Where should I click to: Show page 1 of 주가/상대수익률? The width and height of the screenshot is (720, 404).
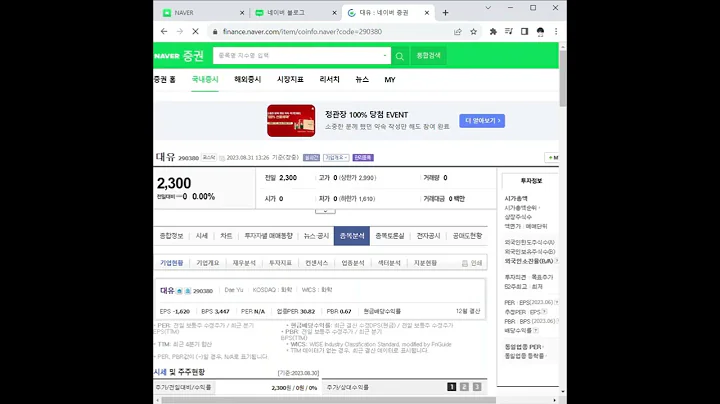tap(452, 387)
